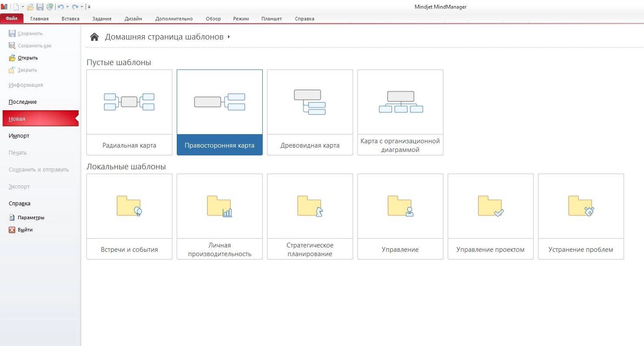Open the Задание ribbon tab
644x346 pixels.
click(102, 19)
